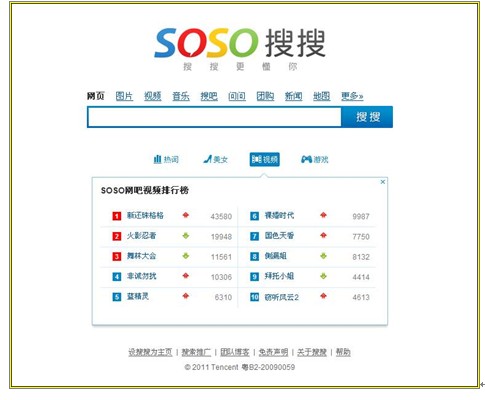Click rank 8 blue badge

[x=254, y=256]
